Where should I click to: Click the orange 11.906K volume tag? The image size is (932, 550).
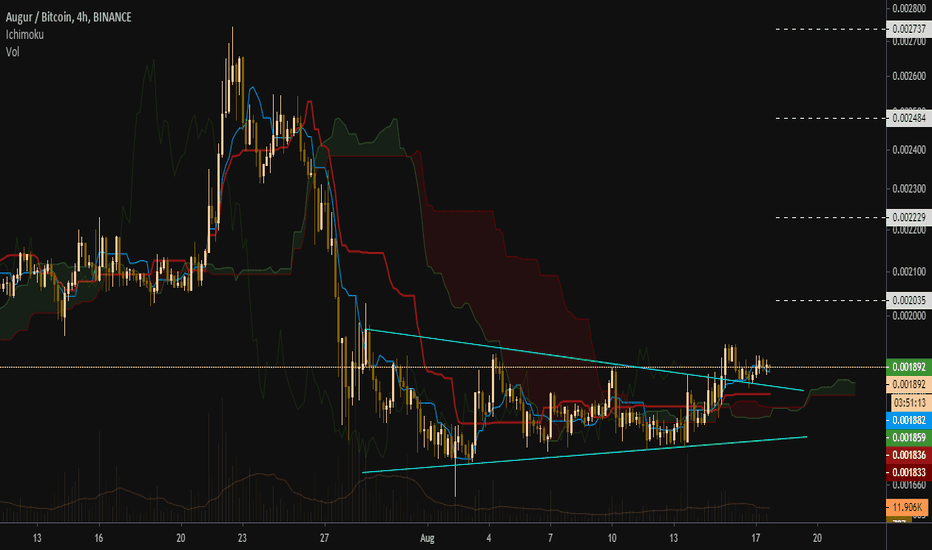pyautogui.click(x=907, y=507)
